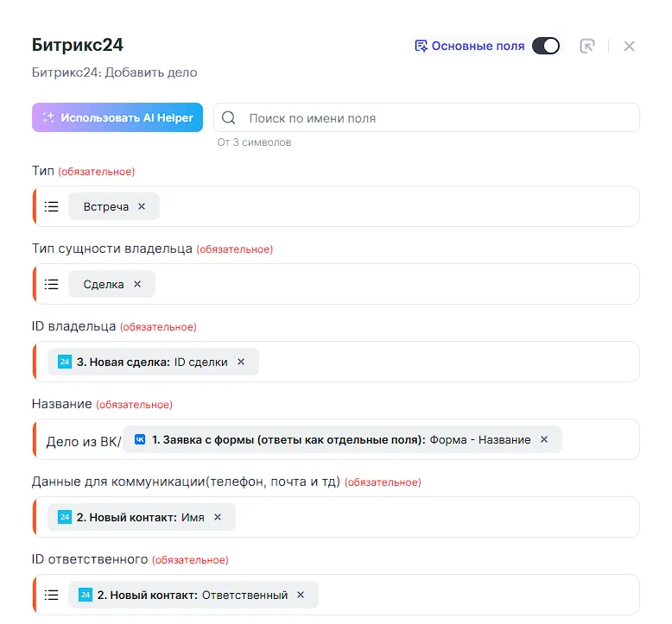Toggle the Основные поля switch
Image resolution: width=672 pixels, height=624 pixels.
point(545,47)
